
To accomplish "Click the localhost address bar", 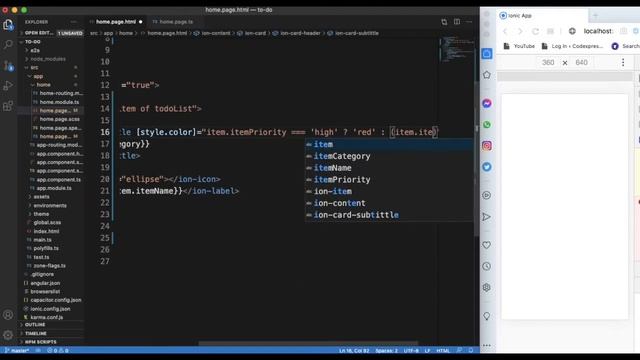I will pos(598,31).
